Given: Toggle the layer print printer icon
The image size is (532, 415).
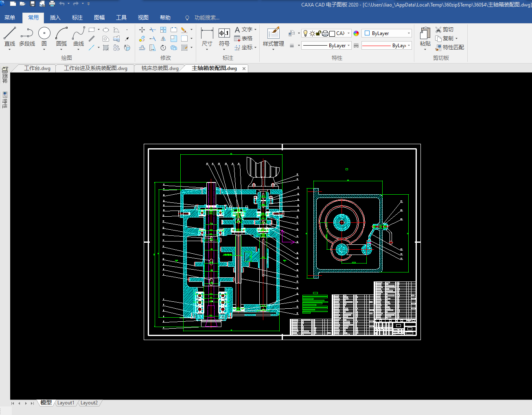Looking at the screenshot, I should coord(325,33).
